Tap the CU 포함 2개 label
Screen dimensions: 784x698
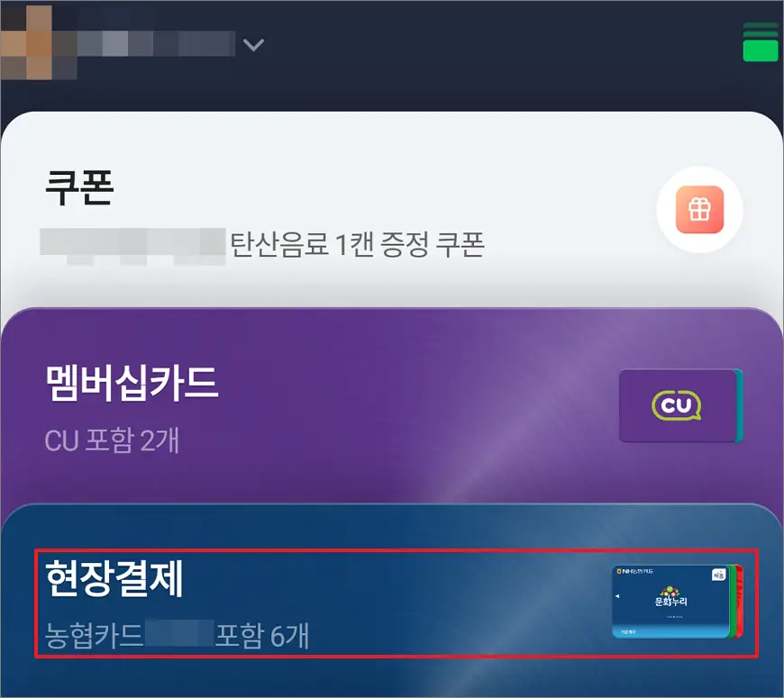(x=112, y=440)
